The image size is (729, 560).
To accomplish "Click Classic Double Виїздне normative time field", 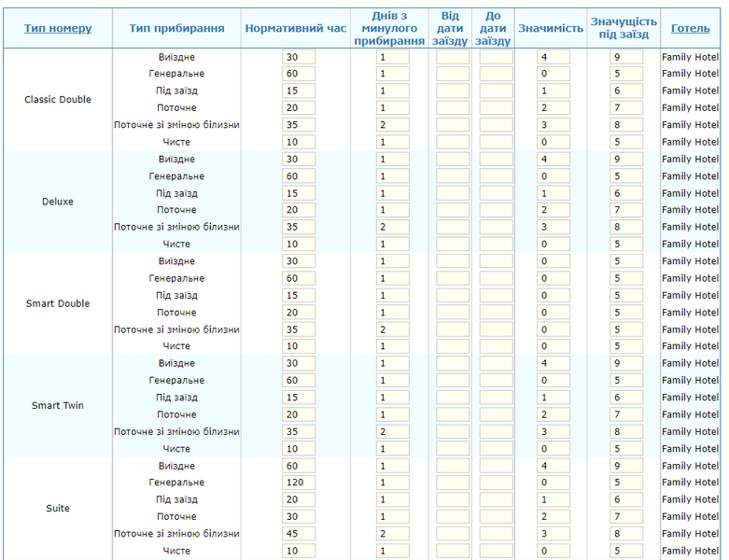I will coord(299,57).
